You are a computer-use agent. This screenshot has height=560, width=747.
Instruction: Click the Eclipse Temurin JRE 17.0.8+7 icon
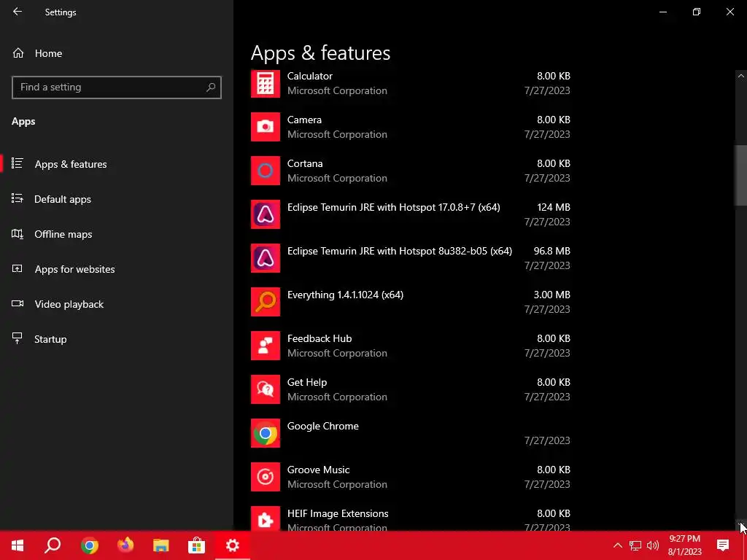266,214
